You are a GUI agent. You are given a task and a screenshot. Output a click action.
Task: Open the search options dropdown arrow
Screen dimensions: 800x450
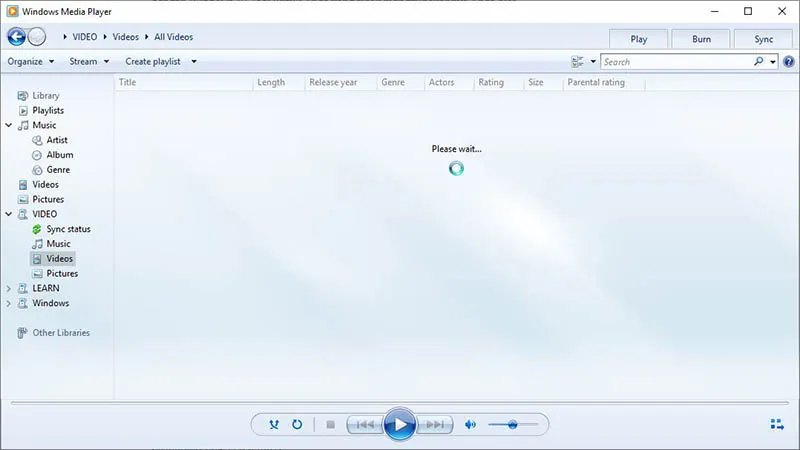(773, 62)
